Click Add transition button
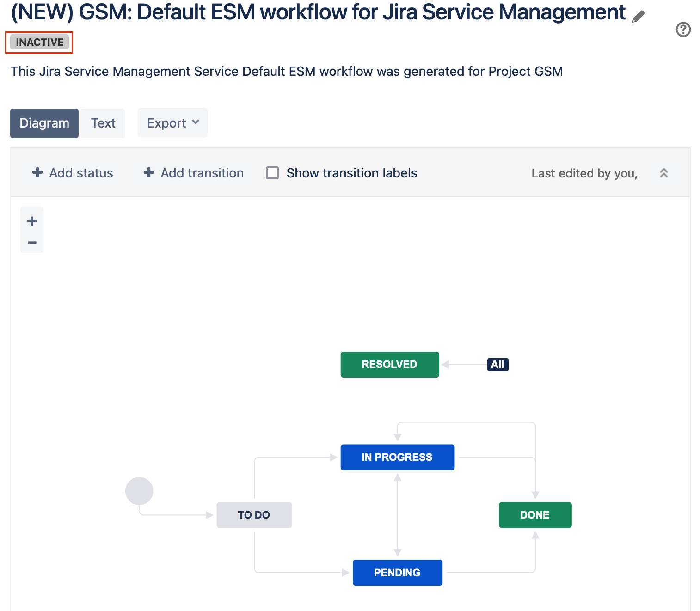 click(x=194, y=173)
